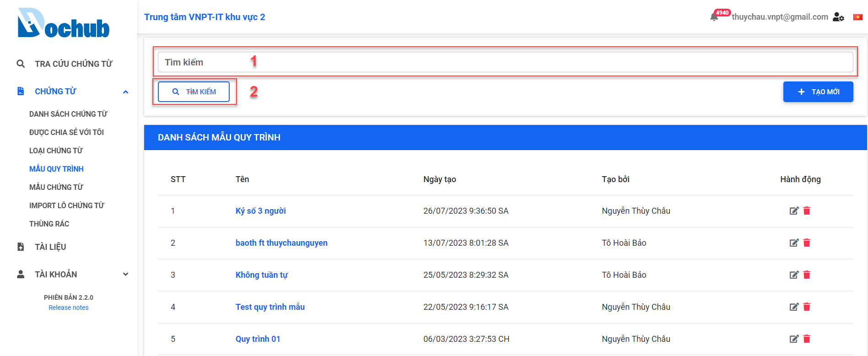Open the Release notes link
The height and width of the screenshot is (356, 868).
(x=69, y=307)
